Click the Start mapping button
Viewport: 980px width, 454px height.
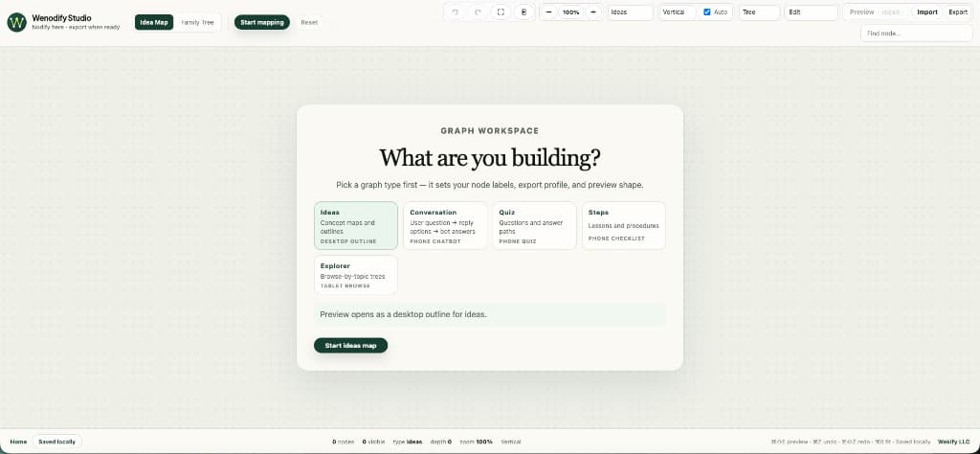(x=262, y=22)
